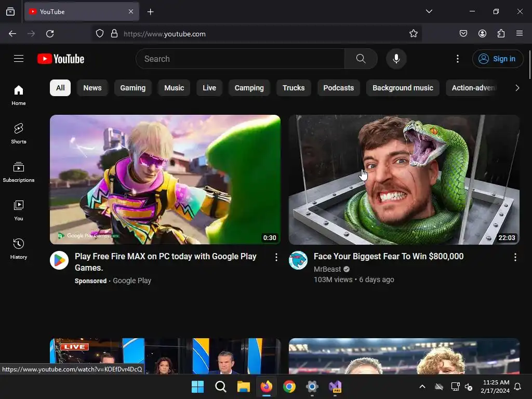Open Firefox application hamburger menu

(x=520, y=34)
